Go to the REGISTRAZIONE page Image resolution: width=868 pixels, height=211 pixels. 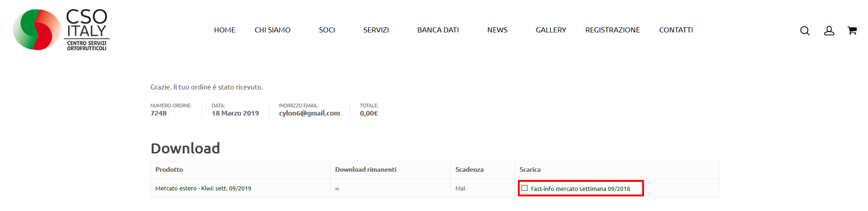pyautogui.click(x=612, y=30)
